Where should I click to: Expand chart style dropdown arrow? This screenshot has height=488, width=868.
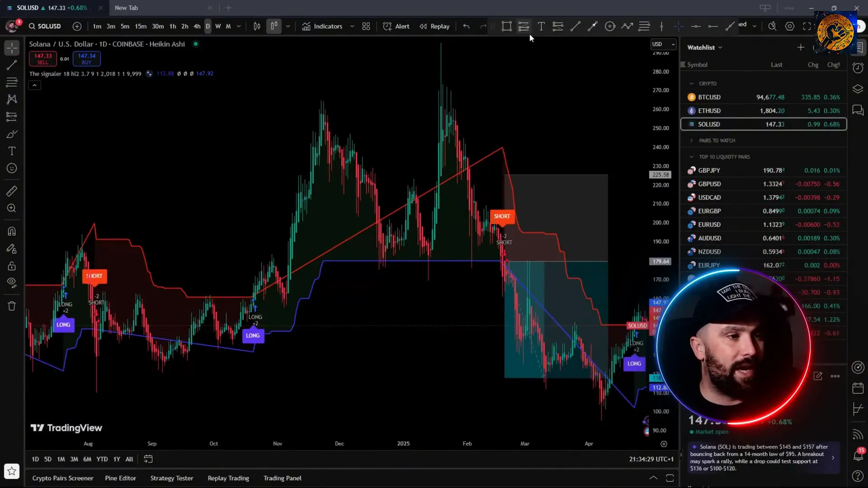(288, 26)
